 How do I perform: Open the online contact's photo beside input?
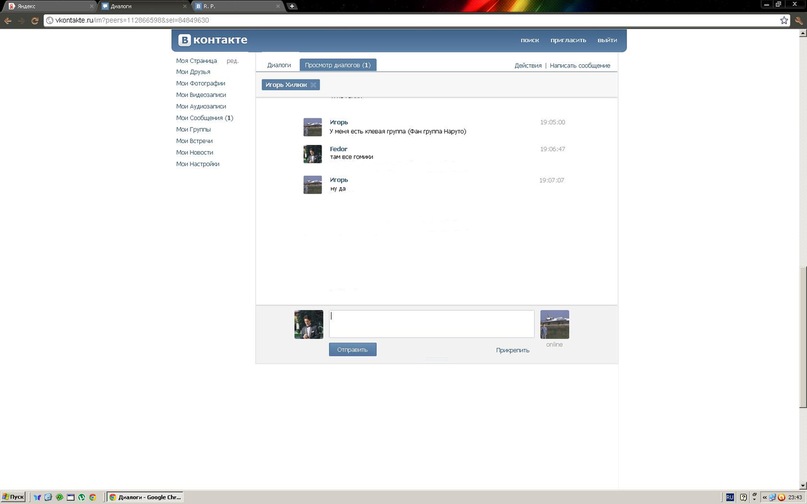tap(554, 324)
